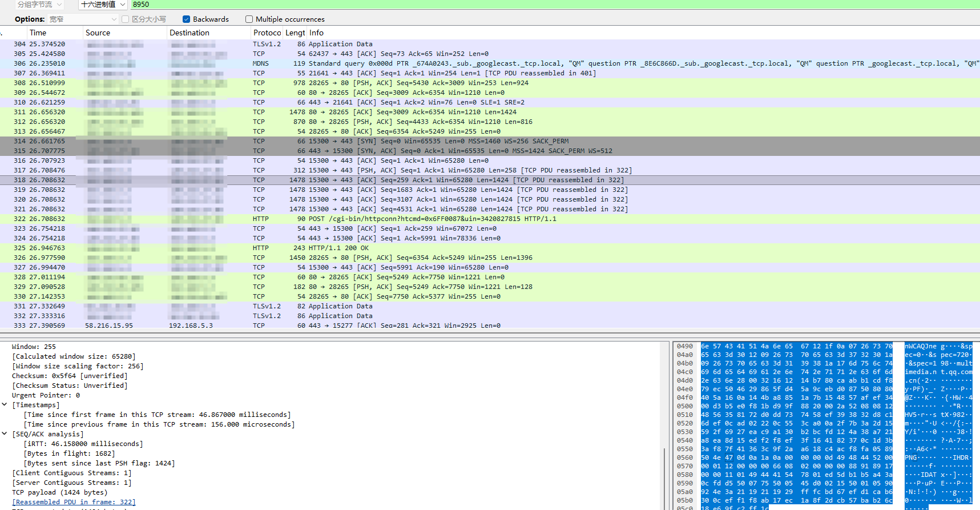Open the 十六进制值 search type dropdown

tap(102, 5)
